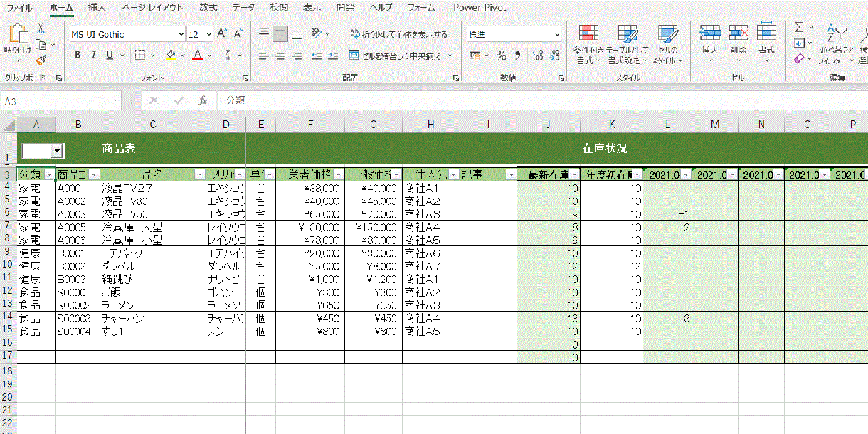868x434 pixels.
Task: Select column C header
Action: pyautogui.click(x=152, y=125)
